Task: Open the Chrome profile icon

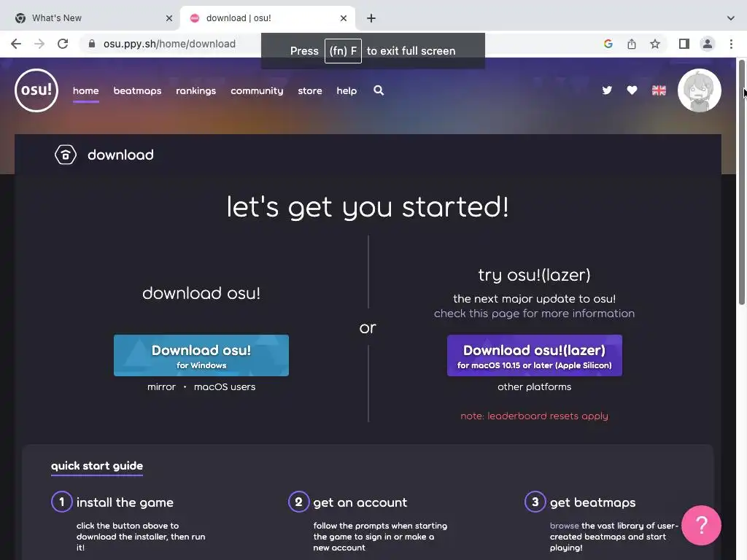Action: pyautogui.click(x=708, y=44)
